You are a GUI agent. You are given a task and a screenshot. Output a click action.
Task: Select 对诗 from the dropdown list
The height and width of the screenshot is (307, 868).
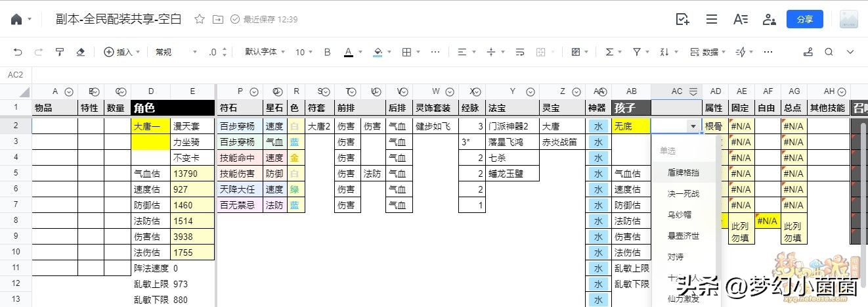coord(676,256)
